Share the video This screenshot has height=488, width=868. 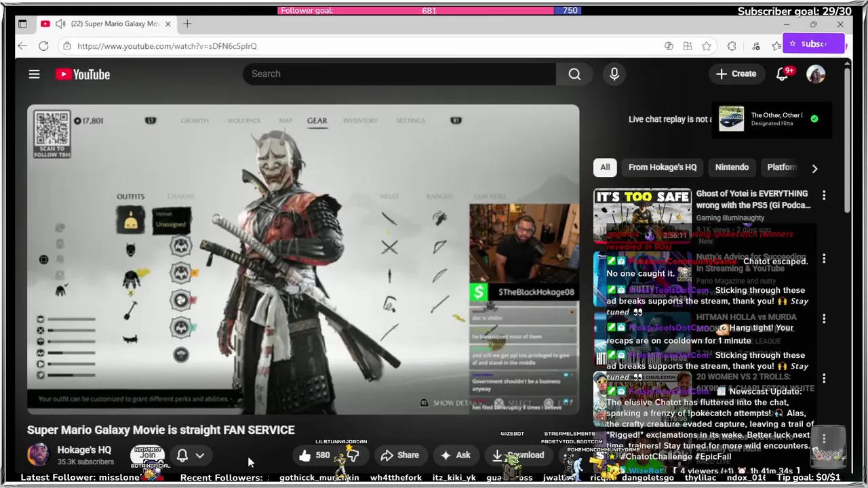399,455
